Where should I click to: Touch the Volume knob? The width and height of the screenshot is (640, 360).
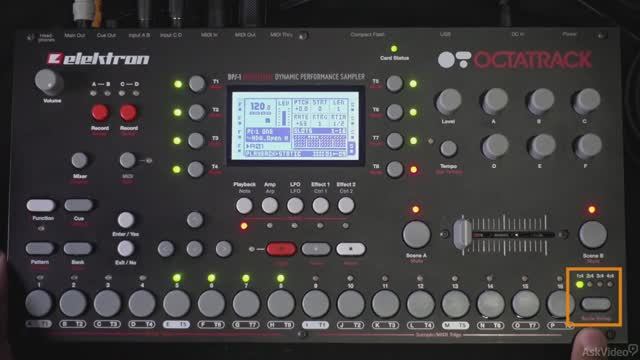click(49, 82)
